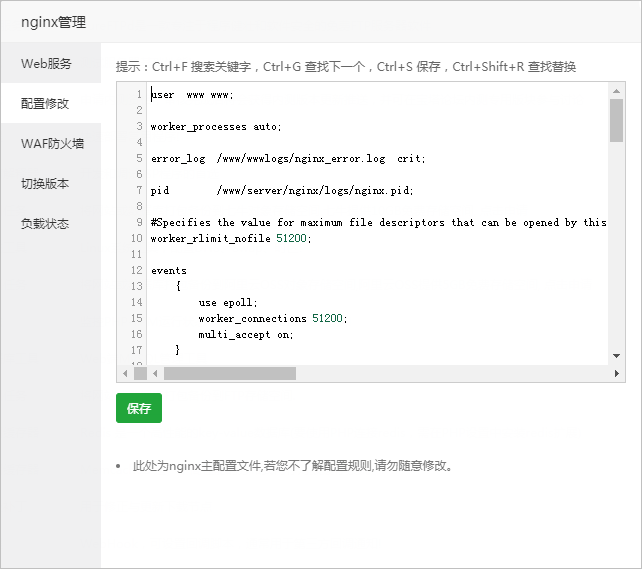Viewport: 642px width, 569px height.
Task: Click empty line 2 in editor
Action: click(377, 111)
